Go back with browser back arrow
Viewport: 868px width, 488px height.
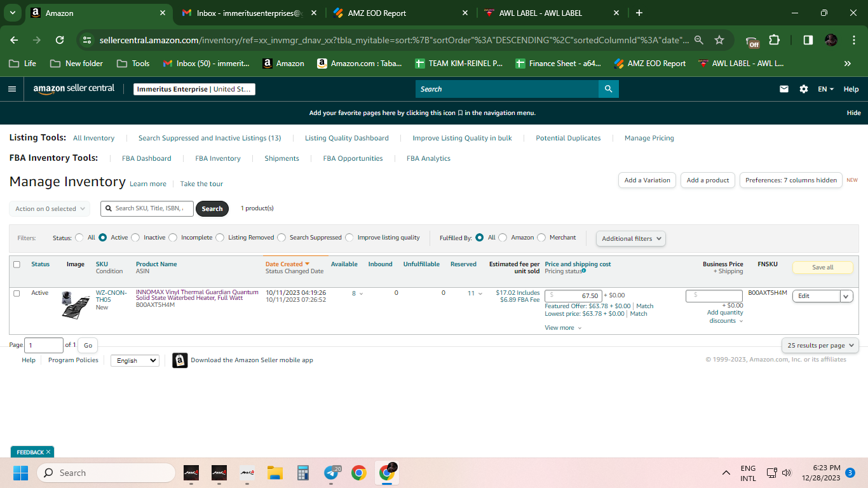(x=14, y=40)
